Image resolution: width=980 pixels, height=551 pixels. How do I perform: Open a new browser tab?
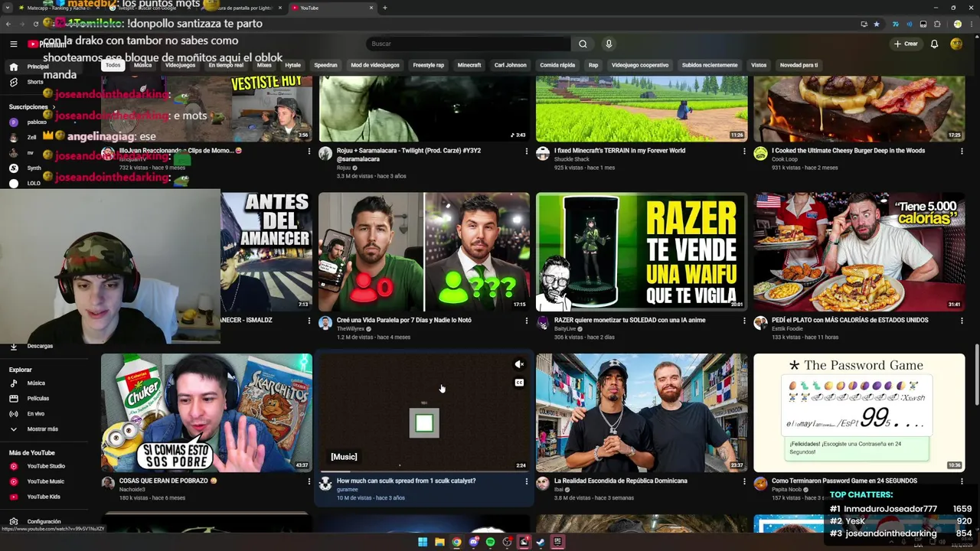click(x=384, y=8)
